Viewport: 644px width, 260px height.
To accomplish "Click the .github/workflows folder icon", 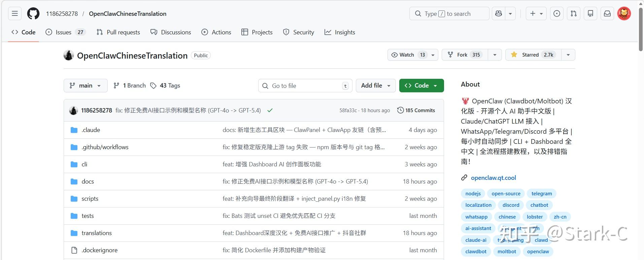I will point(74,147).
